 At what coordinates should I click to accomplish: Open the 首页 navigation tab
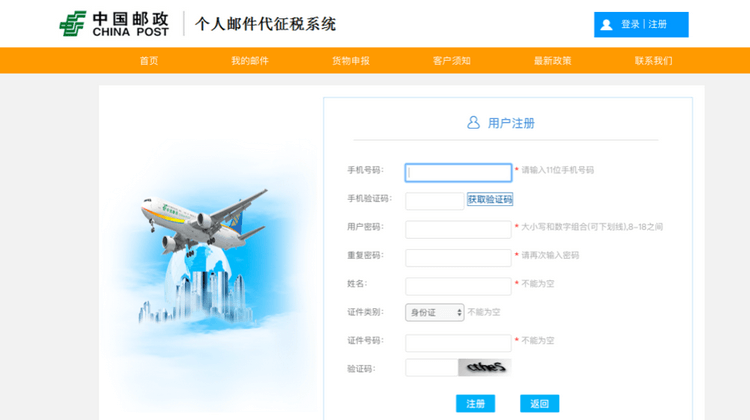click(x=149, y=61)
